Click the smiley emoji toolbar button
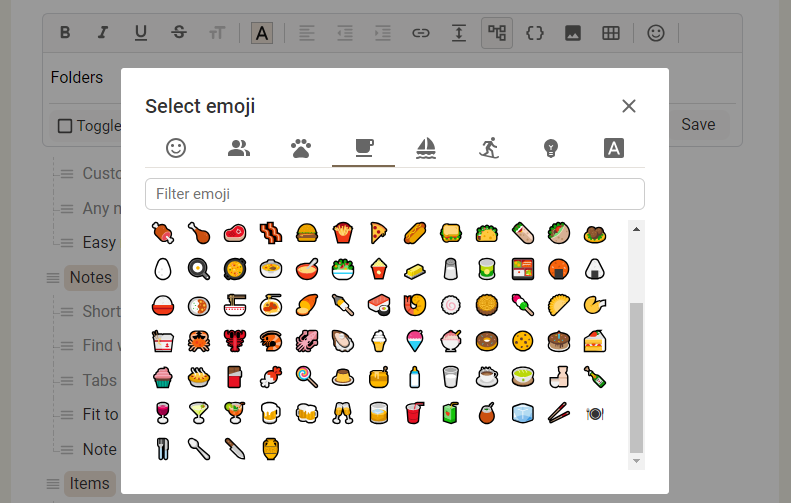Screen dimensions: 791x503 point(656,33)
